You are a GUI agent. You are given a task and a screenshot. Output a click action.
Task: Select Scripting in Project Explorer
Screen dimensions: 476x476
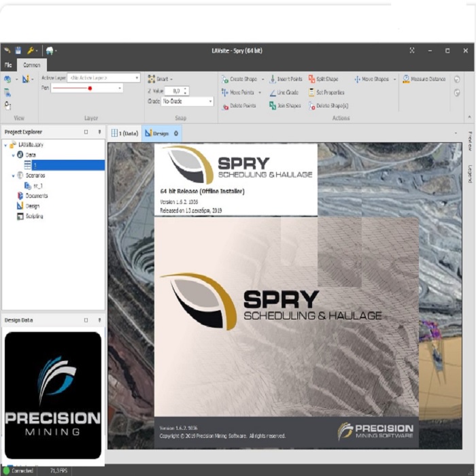[30, 216]
